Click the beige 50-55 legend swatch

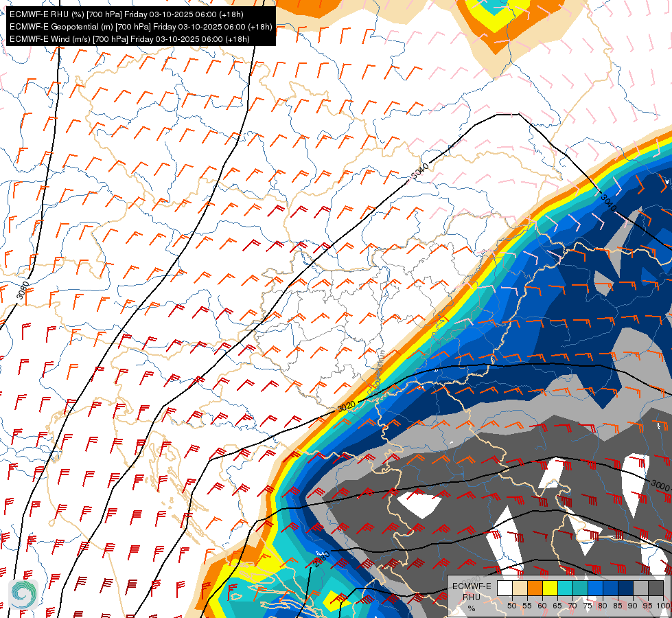click(520, 589)
